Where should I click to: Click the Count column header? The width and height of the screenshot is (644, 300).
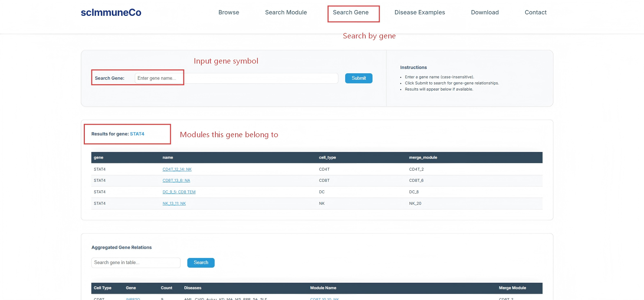(x=166, y=288)
